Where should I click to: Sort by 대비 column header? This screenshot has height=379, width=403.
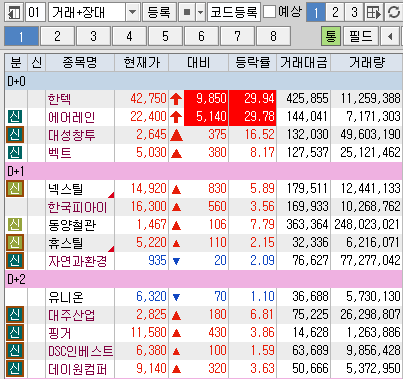199,63
